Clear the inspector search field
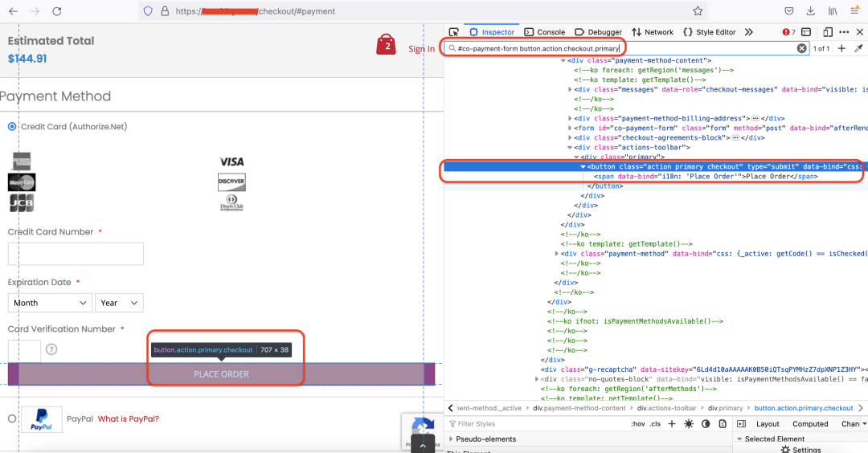The image size is (868, 453). click(801, 49)
